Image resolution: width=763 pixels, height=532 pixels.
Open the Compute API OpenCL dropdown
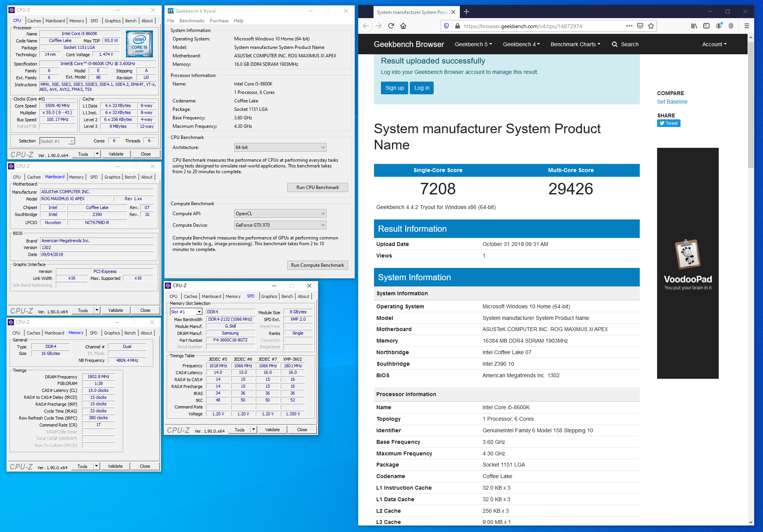[280, 214]
